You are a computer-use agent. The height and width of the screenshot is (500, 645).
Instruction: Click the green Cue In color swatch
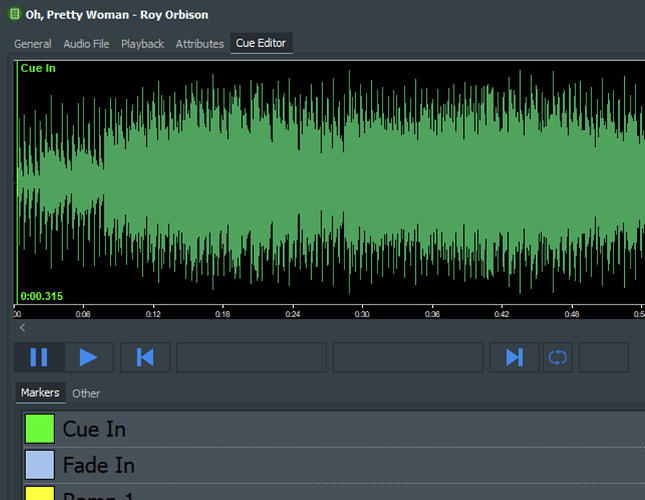[x=40, y=429]
